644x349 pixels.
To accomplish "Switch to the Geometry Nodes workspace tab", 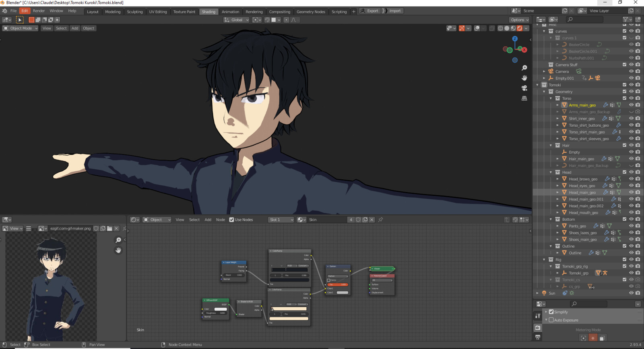I will pos(311,12).
